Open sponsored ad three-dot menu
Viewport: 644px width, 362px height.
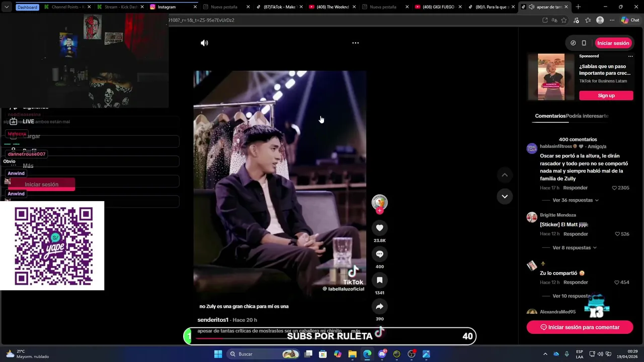[x=630, y=56]
